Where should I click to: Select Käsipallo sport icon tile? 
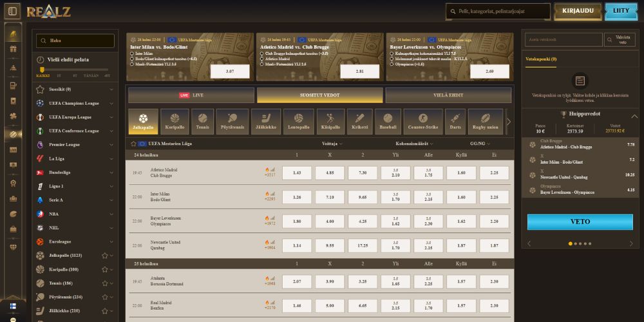[x=330, y=122]
